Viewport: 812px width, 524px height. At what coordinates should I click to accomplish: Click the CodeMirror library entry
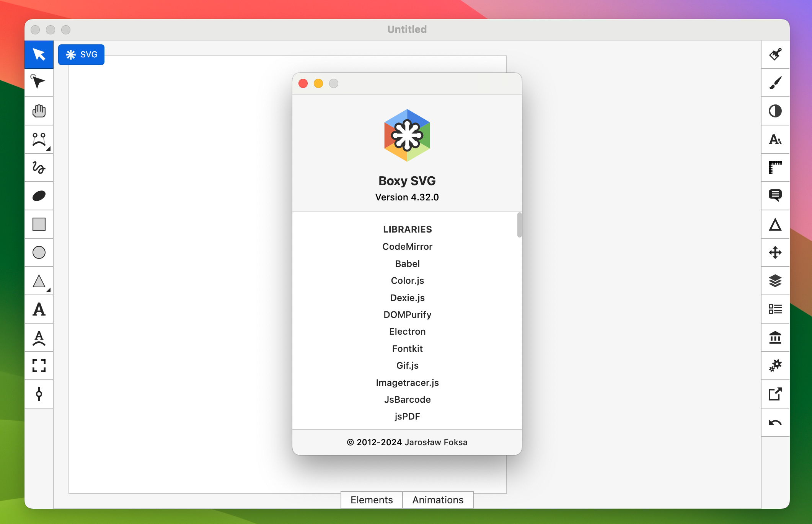coord(407,247)
